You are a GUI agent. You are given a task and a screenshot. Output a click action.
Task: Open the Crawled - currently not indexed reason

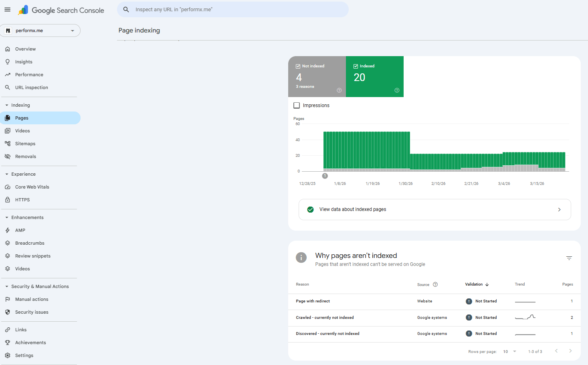click(325, 317)
